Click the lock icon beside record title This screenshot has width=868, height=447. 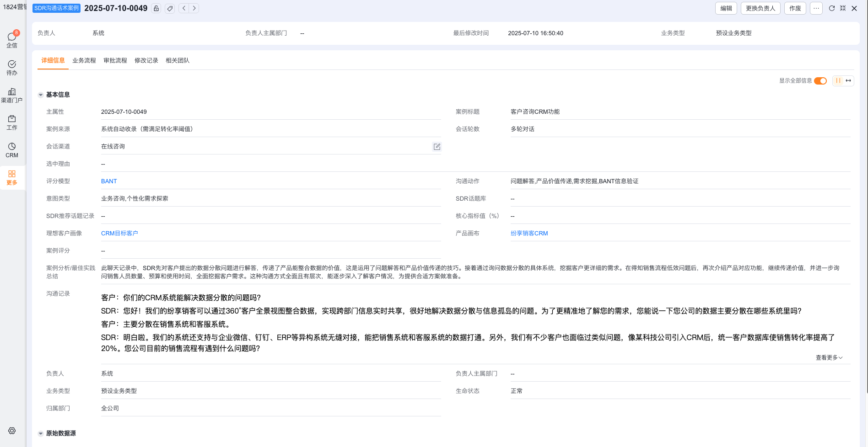[156, 8]
